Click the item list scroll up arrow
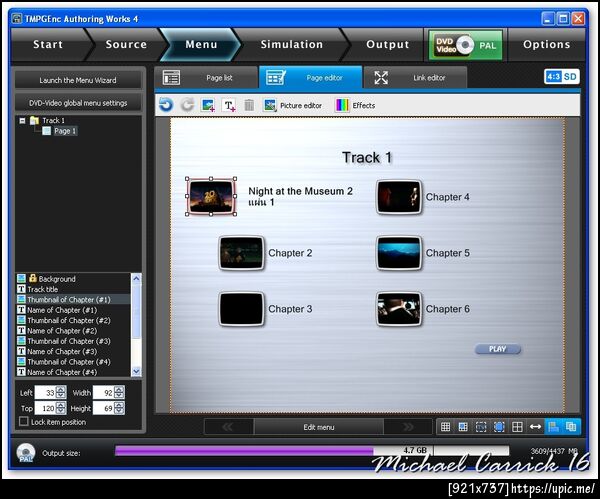The height and width of the screenshot is (499, 600). (136, 279)
